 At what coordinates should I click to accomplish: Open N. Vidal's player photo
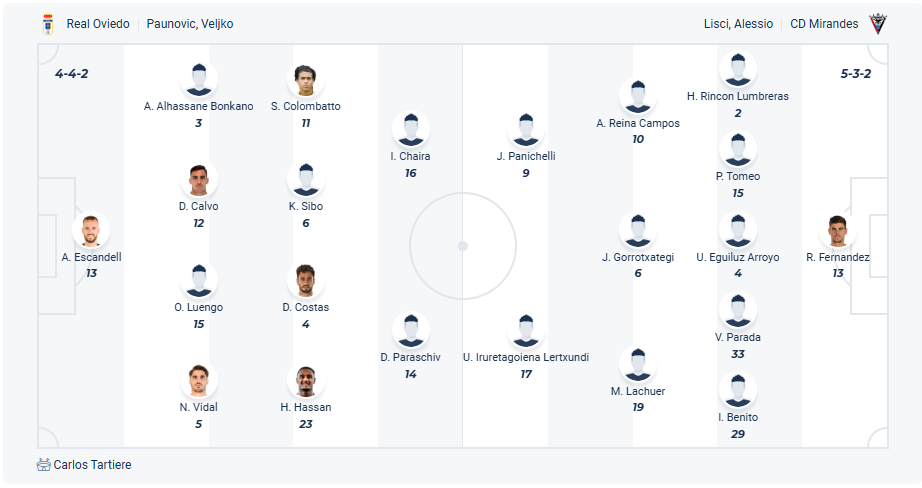click(198, 381)
